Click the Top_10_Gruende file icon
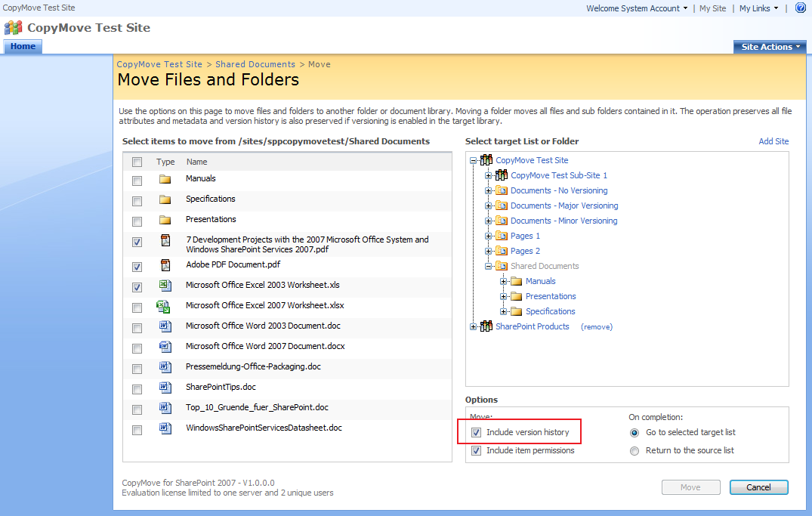 click(x=165, y=408)
